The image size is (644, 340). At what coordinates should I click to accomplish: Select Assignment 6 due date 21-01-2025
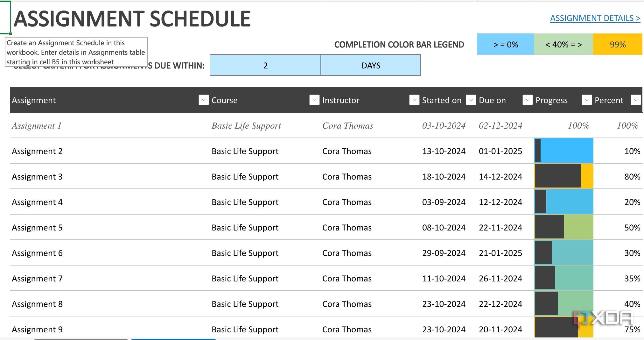(x=500, y=253)
